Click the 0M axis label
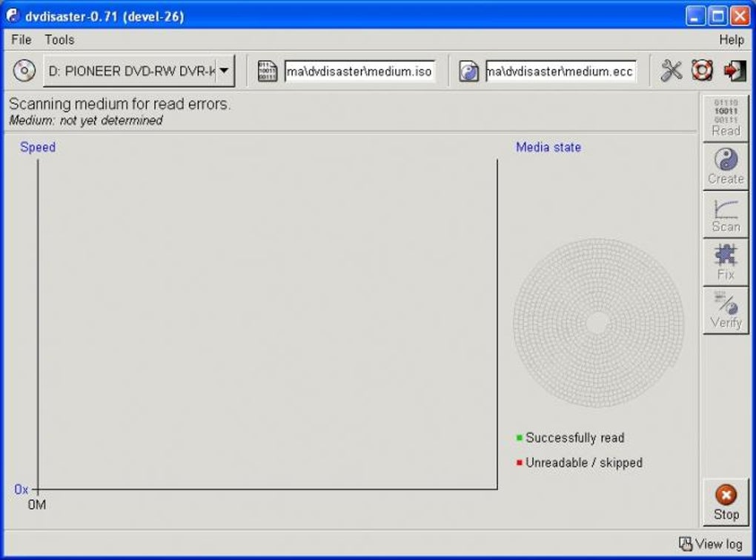This screenshot has height=560, width=756. pos(36,505)
